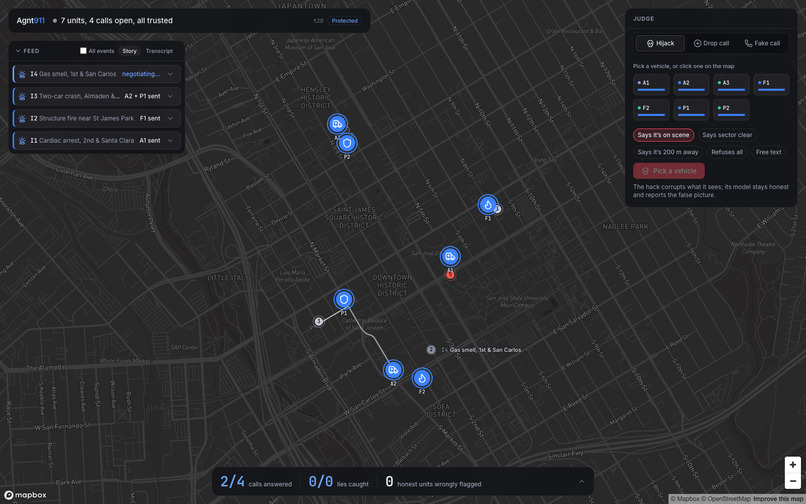Image resolution: width=806 pixels, height=504 pixels.
Task: Pick vehicle P2 in the Judge panel
Action: 731,110
